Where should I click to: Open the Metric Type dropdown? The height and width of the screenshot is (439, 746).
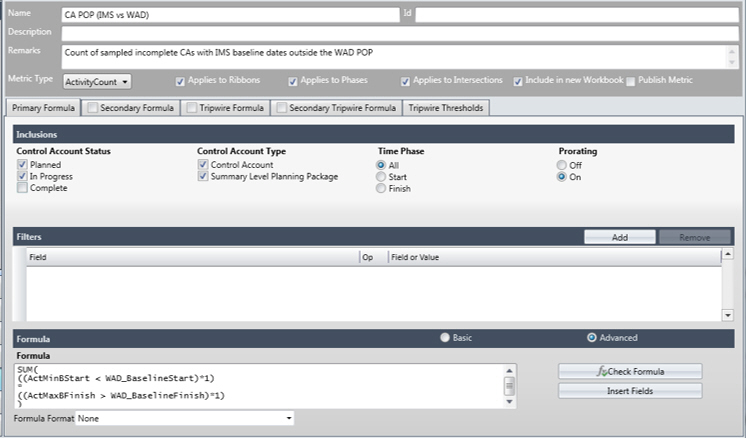97,81
